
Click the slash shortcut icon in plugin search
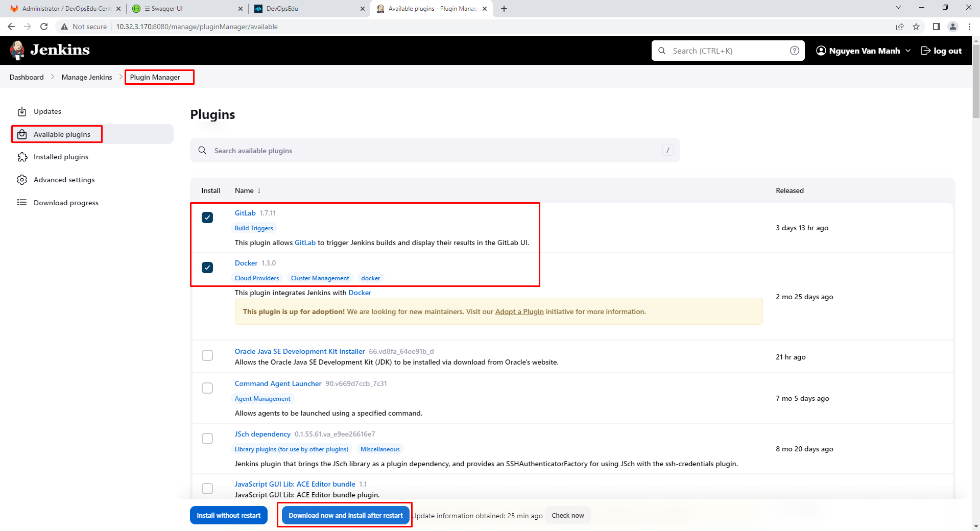(x=667, y=150)
